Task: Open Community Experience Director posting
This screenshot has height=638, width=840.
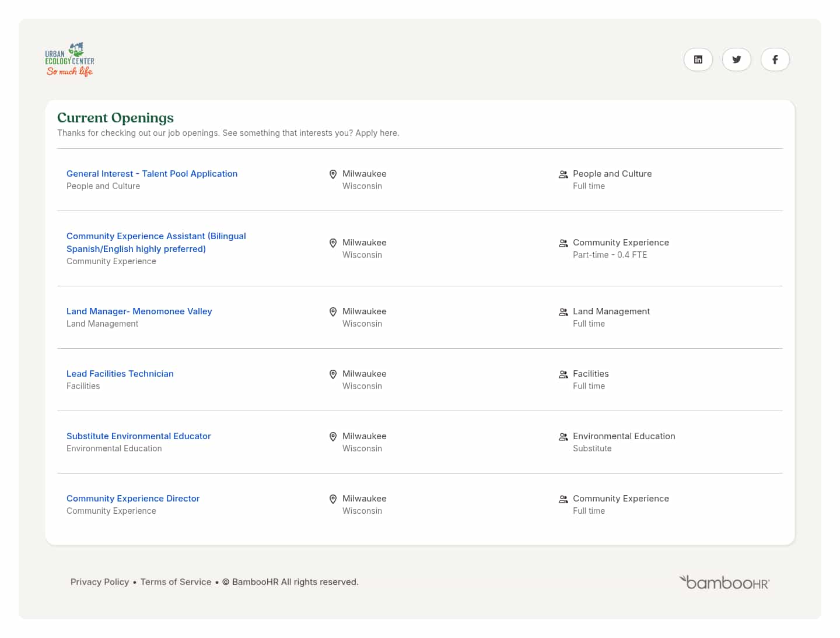Action: click(x=133, y=499)
